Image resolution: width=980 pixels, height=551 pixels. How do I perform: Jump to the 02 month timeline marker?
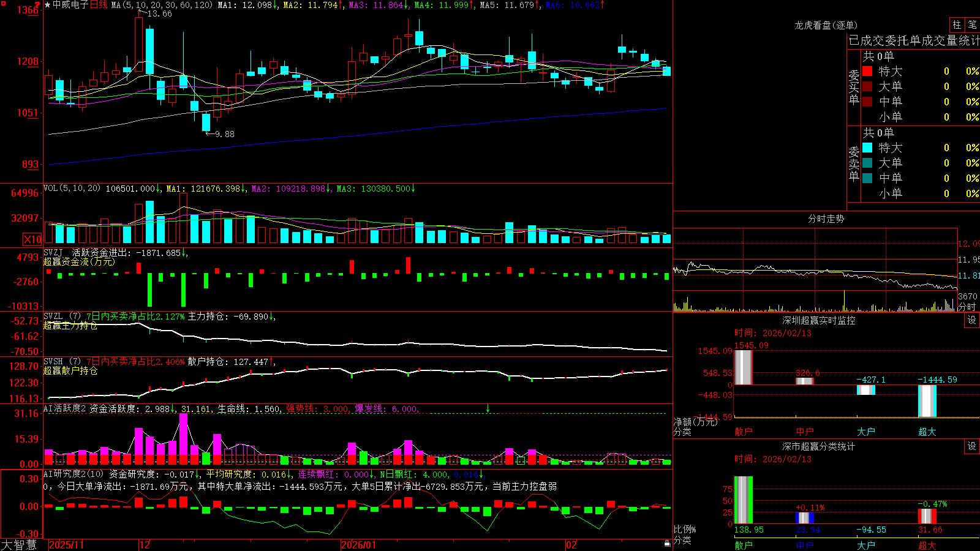571,545
